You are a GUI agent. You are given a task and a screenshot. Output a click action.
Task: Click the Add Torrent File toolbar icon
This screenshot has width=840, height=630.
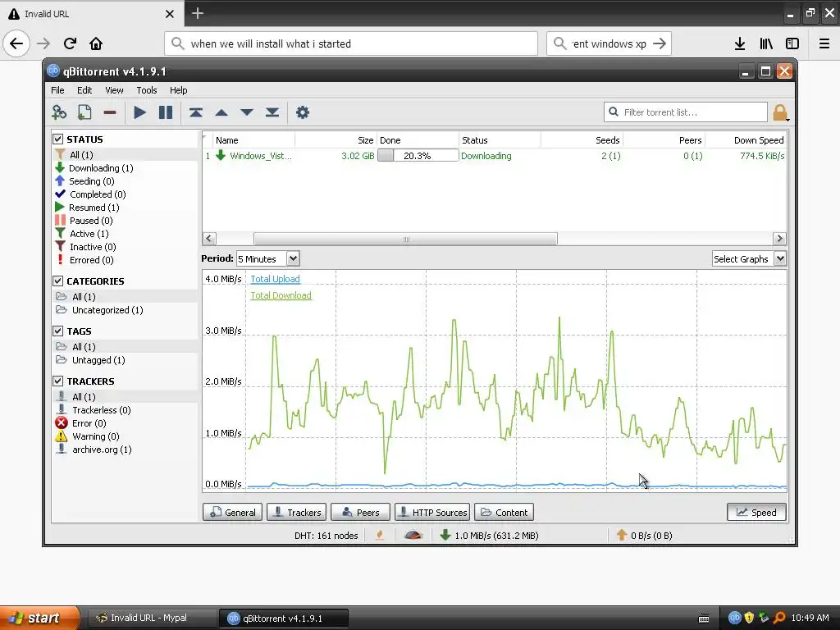pos(84,112)
